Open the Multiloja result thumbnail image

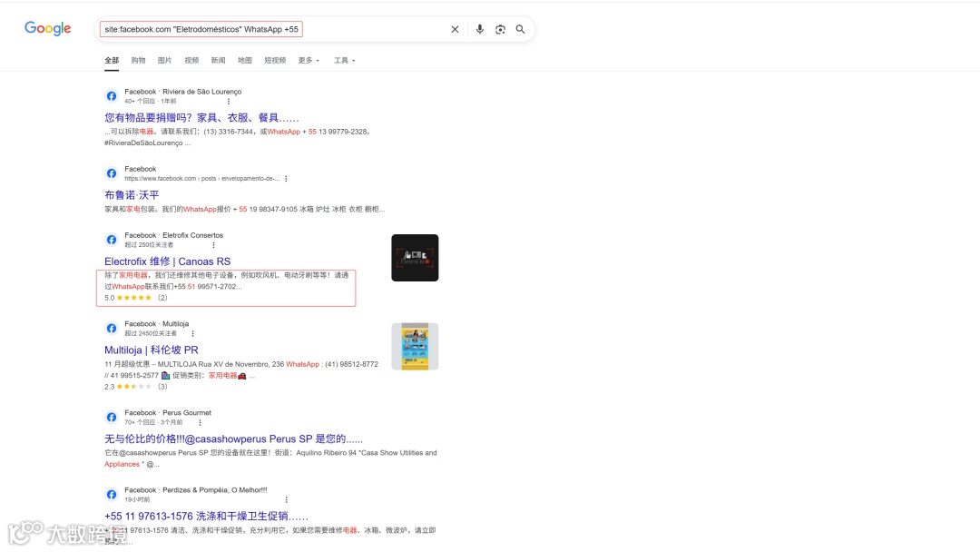coord(415,346)
